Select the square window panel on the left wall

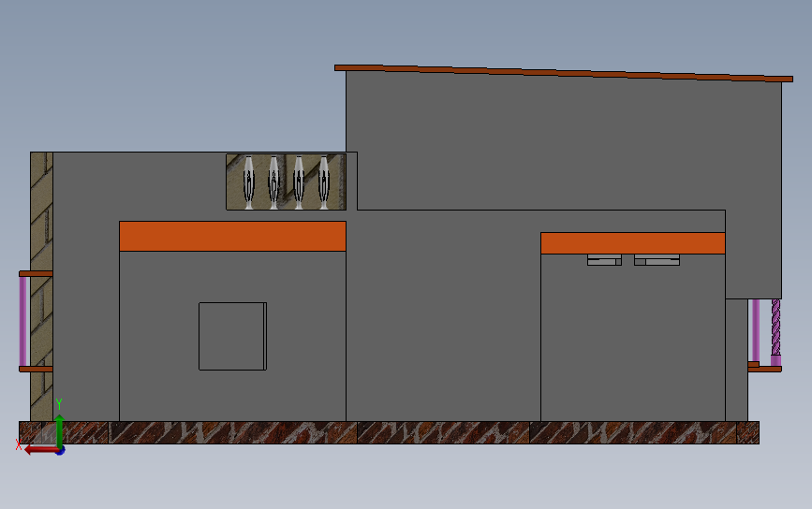[x=232, y=336]
